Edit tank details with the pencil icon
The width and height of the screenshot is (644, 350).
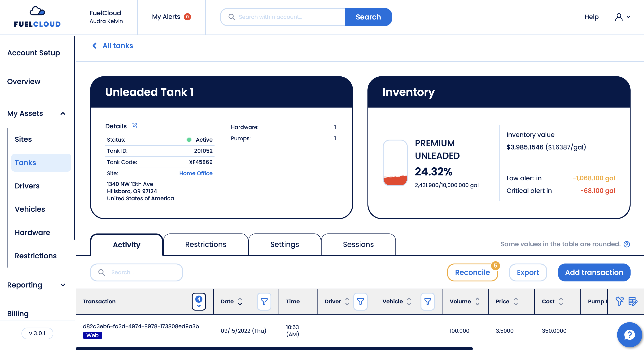tap(134, 126)
